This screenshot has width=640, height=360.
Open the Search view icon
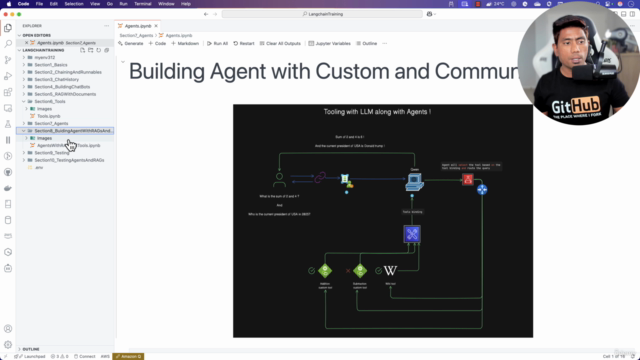tap(8, 44)
